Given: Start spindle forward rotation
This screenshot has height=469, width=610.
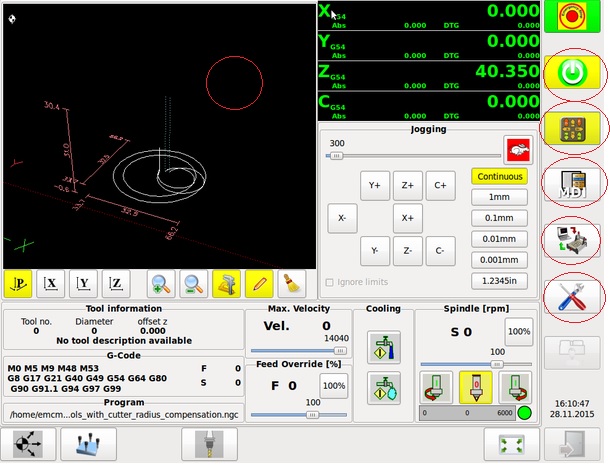Looking at the screenshot, I should pos(515,387).
